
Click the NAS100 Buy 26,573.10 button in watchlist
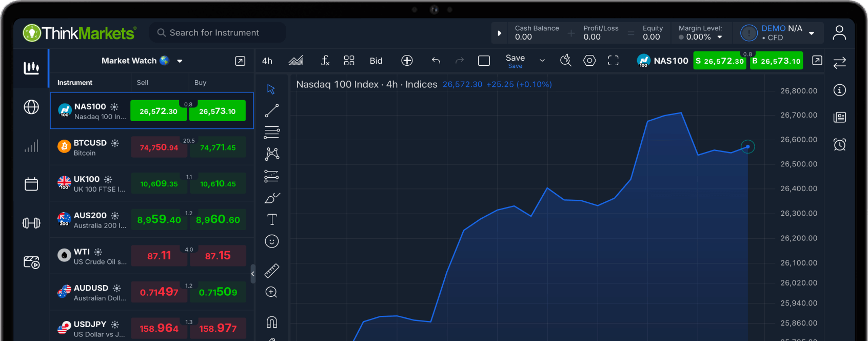coord(218,111)
